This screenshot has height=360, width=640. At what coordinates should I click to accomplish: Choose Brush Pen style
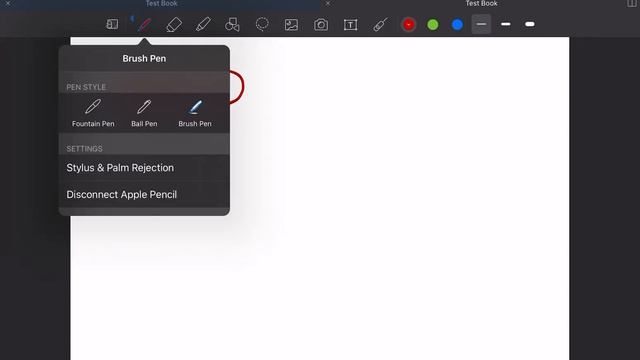coord(195,113)
